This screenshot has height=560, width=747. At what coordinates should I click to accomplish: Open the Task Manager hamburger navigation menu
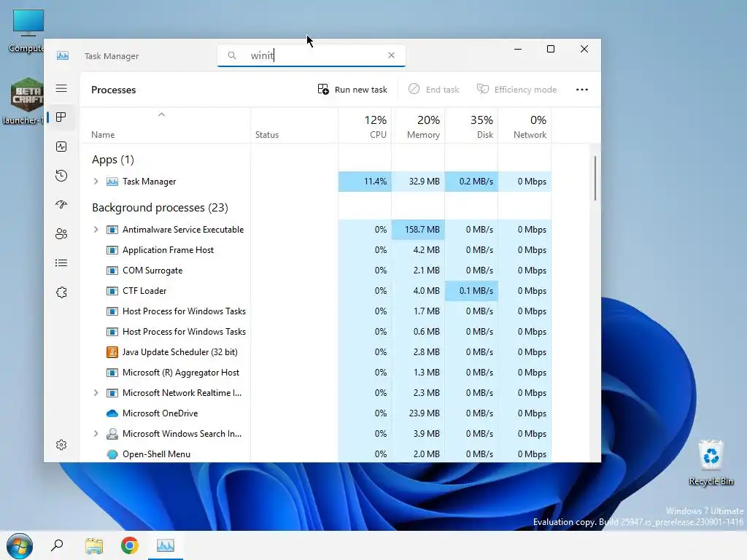click(x=61, y=88)
